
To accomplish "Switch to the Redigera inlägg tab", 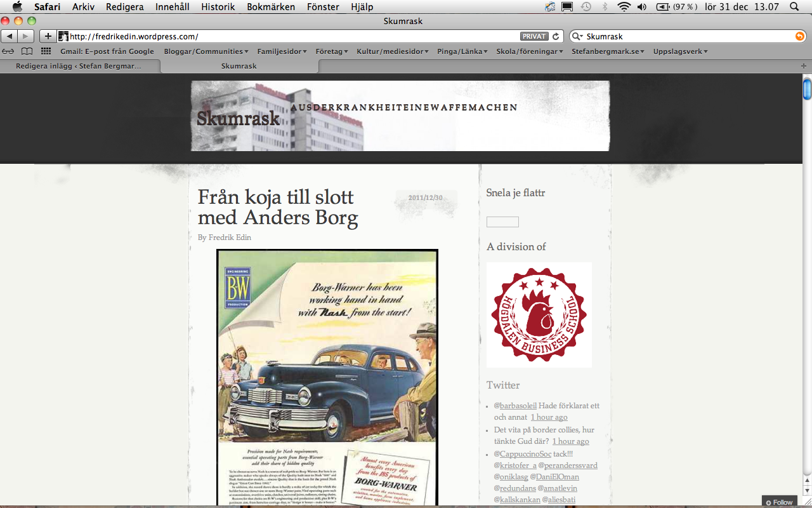I will pyautogui.click(x=80, y=66).
